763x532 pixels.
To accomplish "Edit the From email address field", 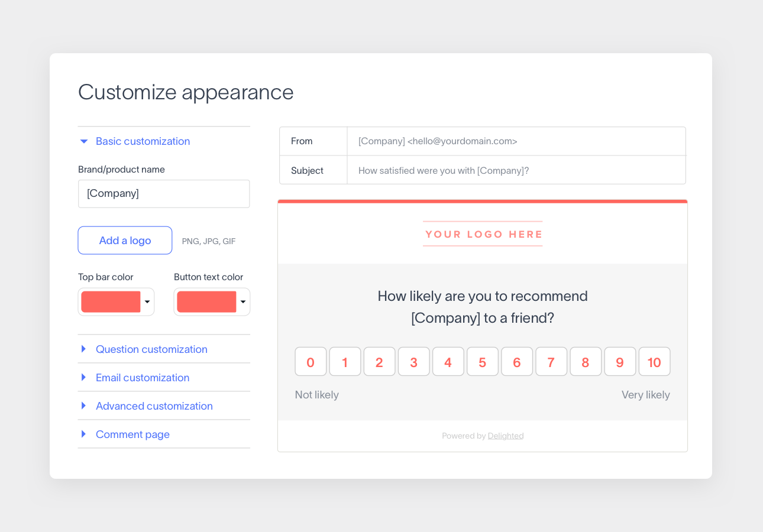I will point(515,141).
